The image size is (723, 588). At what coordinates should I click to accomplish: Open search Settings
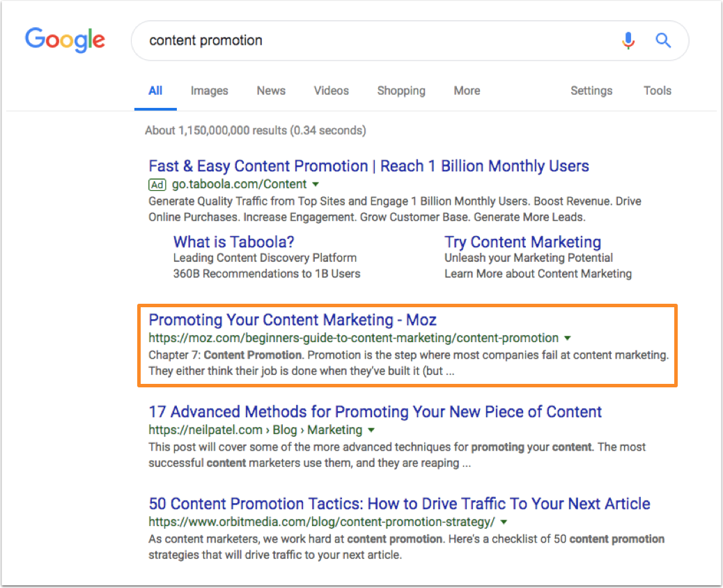591,91
